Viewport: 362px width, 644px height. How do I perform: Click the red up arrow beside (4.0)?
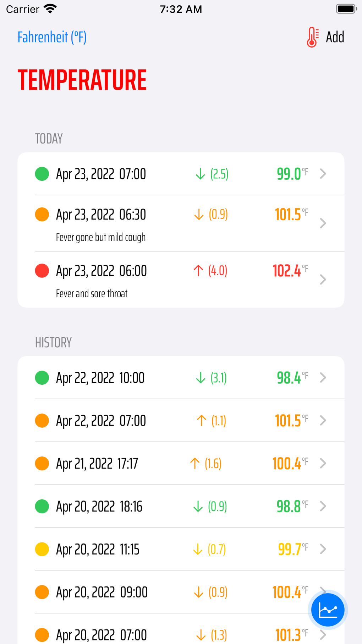tap(198, 271)
